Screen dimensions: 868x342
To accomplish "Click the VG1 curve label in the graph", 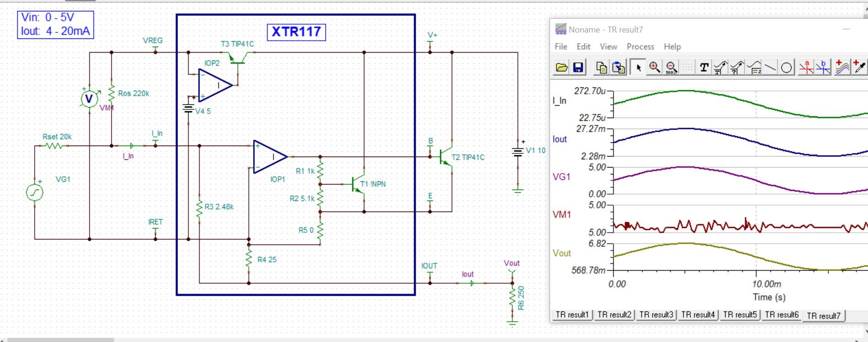I will point(561,177).
